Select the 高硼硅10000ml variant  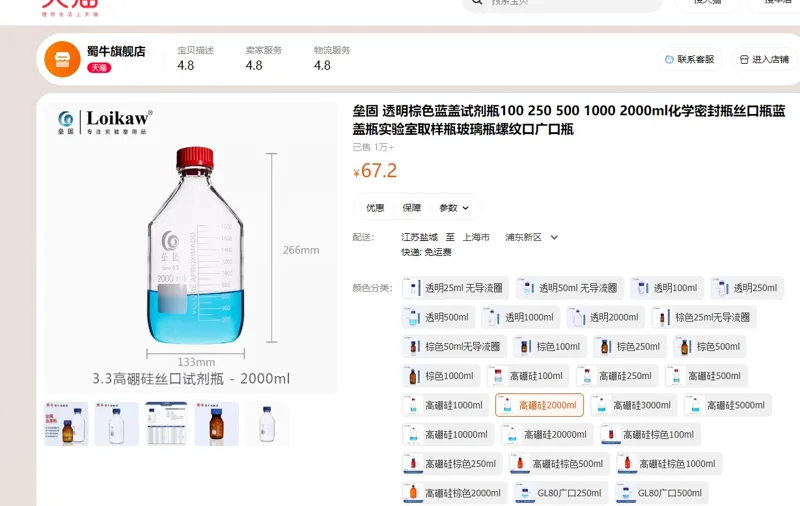[x=448, y=435]
